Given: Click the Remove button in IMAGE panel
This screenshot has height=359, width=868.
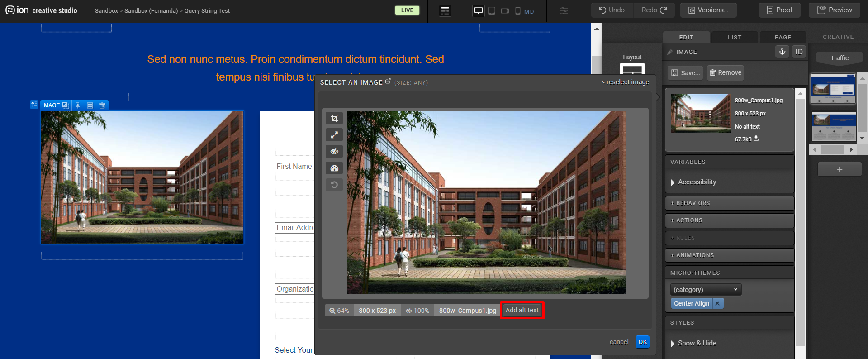Looking at the screenshot, I should (726, 72).
